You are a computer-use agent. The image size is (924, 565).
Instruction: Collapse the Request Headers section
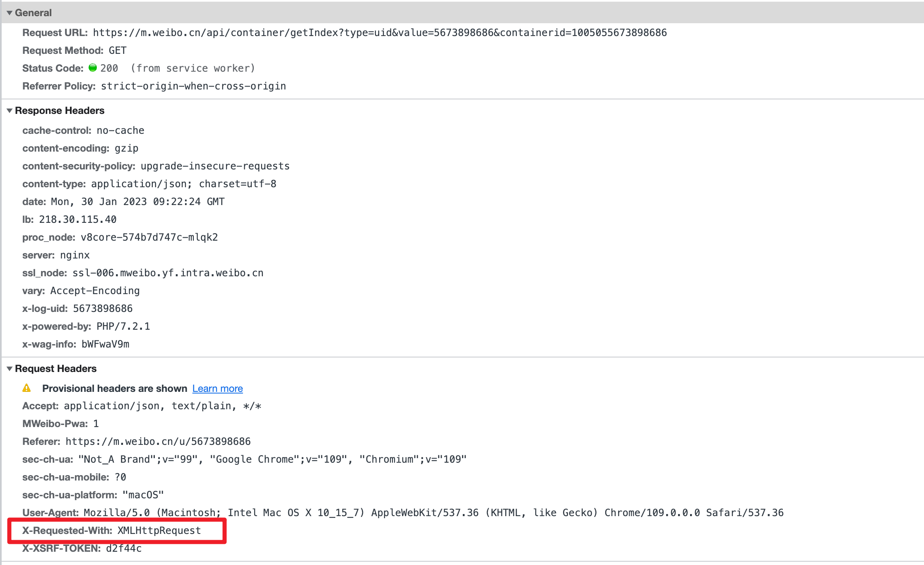pos(10,369)
